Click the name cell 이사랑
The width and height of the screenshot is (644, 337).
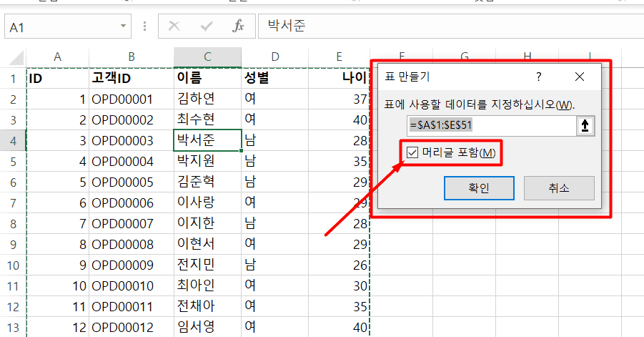[207, 202]
